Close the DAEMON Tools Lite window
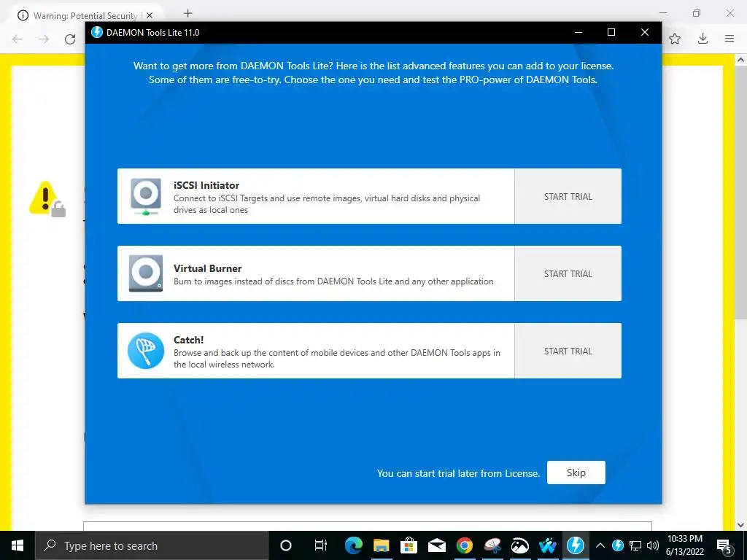The height and width of the screenshot is (560, 747). (x=645, y=32)
